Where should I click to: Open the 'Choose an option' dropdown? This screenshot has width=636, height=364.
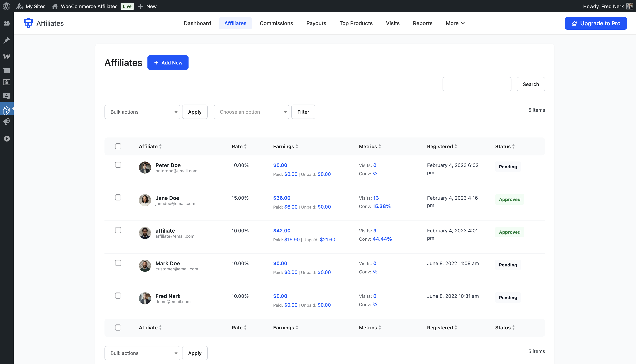[x=251, y=112]
